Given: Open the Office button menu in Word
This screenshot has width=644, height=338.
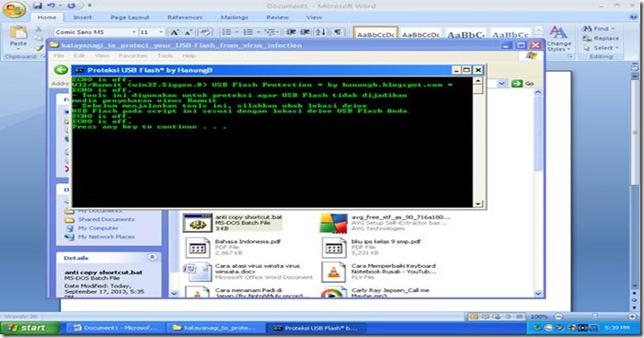Looking at the screenshot, I should [x=14, y=9].
